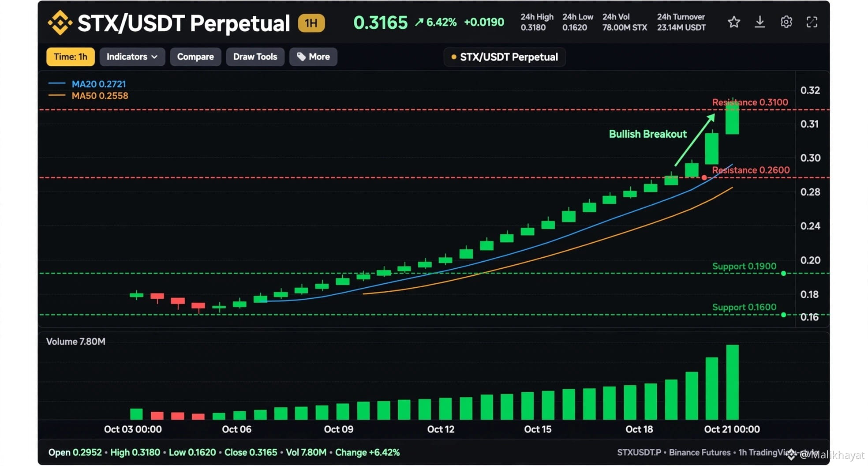Screen dimensions: 868x466
Task: Open Draw Tools
Action: 255,57
